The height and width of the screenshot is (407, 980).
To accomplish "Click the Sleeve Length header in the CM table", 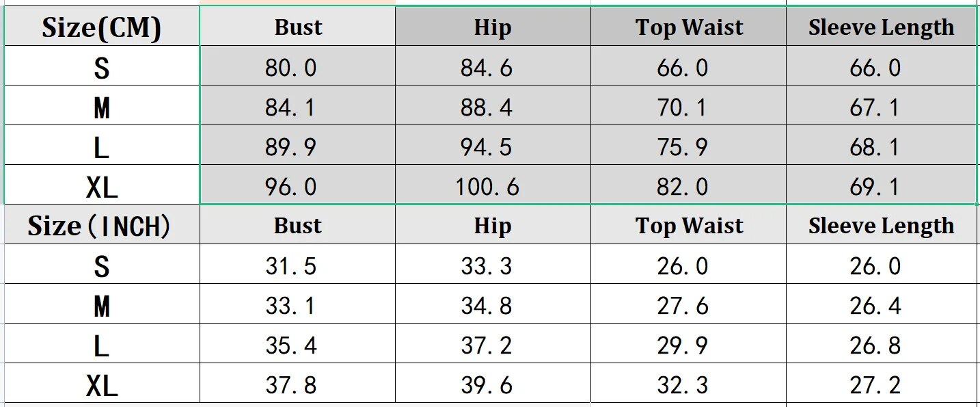I will (x=881, y=27).
